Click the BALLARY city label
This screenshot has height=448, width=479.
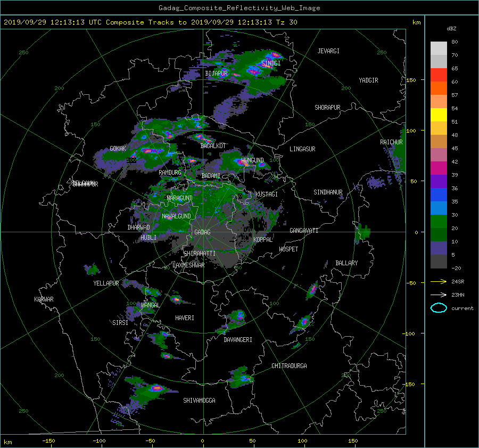coord(346,263)
